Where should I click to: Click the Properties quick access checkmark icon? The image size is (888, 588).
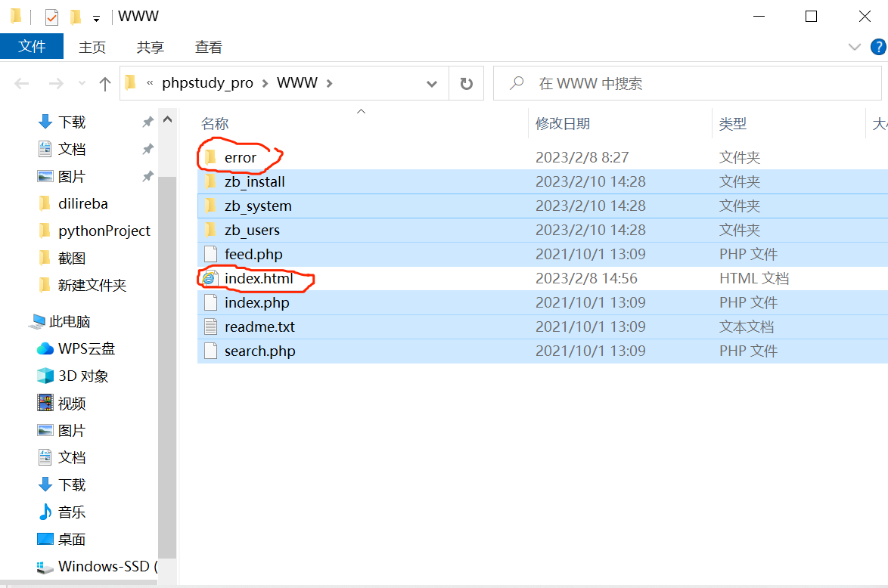51,17
